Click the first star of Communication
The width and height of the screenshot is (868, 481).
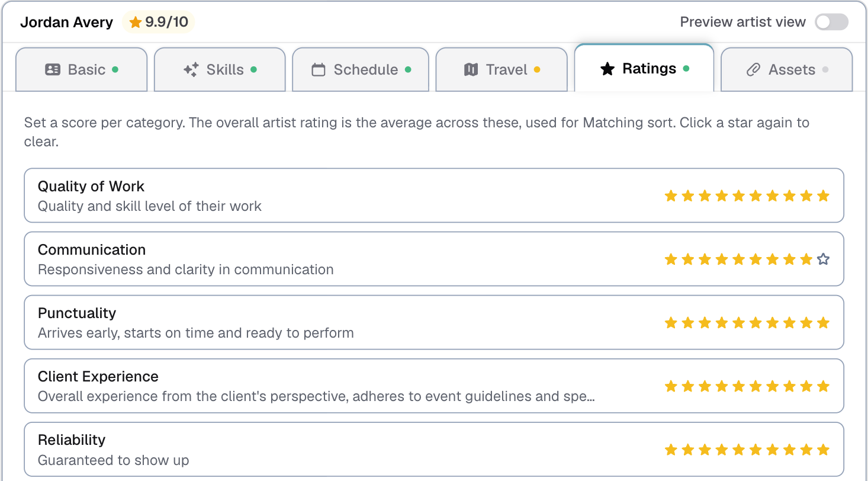[x=671, y=259]
